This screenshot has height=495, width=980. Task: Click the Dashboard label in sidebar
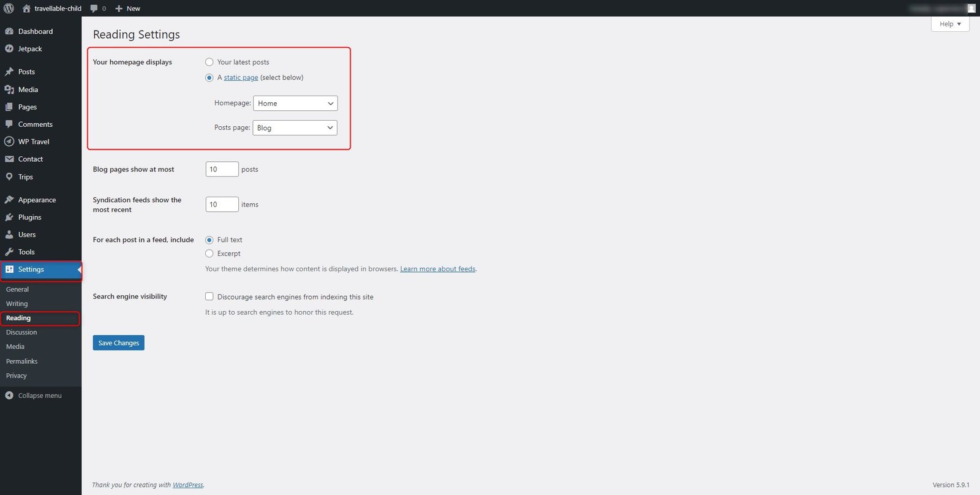click(x=36, y=31)
